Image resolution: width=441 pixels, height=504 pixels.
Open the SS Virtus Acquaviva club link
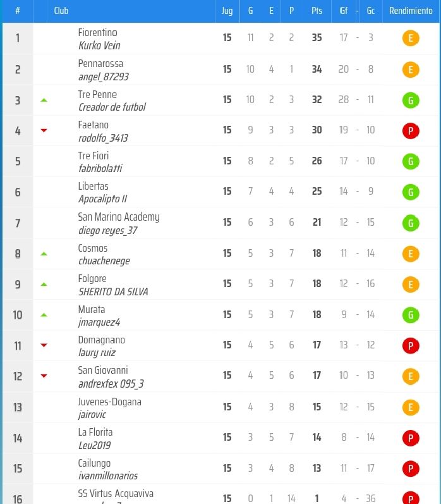pyautogui.click(x=116, y=493)
